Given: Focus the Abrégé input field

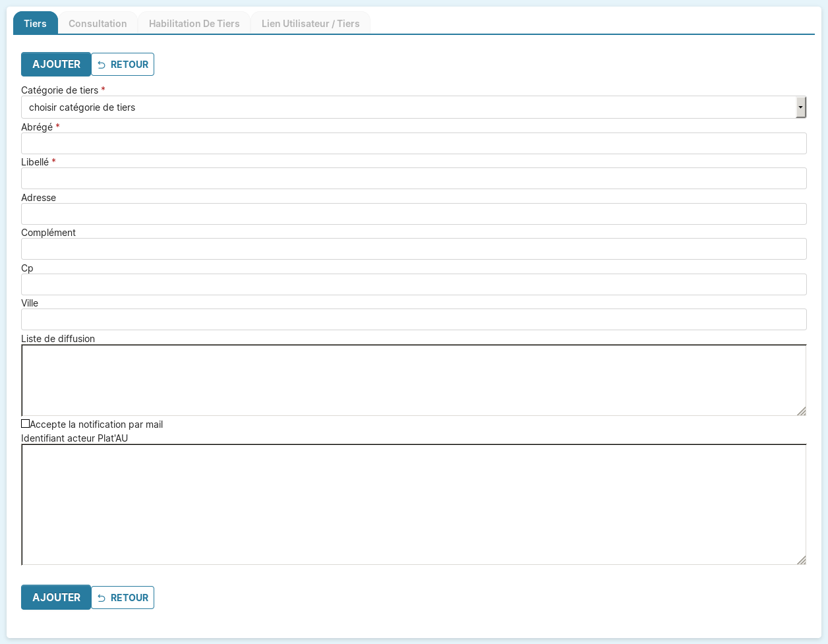Looking at the screenshot, I should pyautogui.click(x=413, y=143).
